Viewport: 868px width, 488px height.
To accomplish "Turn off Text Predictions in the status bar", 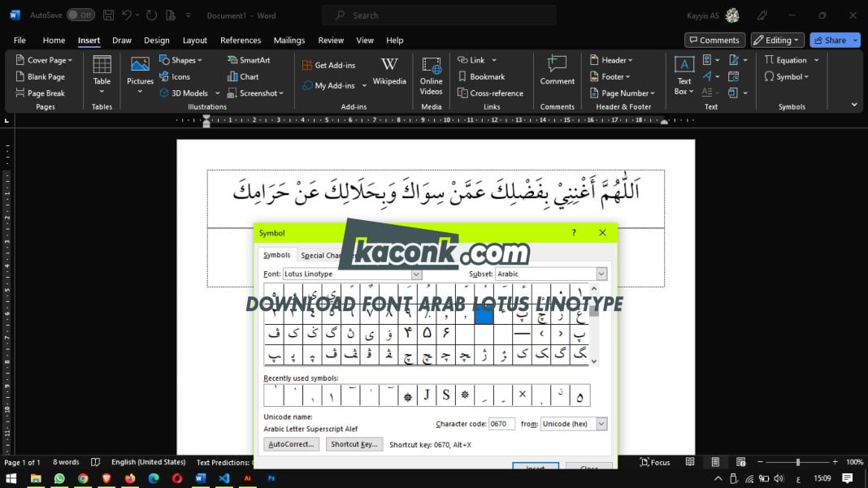I will click(225, 462).
